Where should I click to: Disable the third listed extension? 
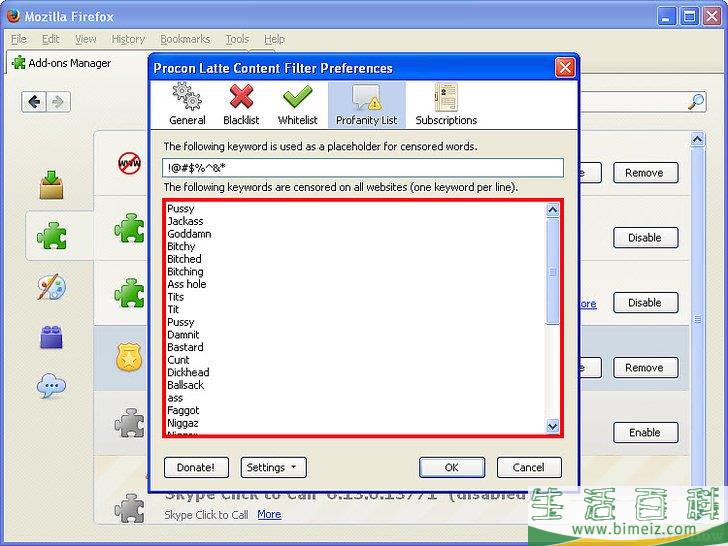pyautogui.click(x=645, y=303)
